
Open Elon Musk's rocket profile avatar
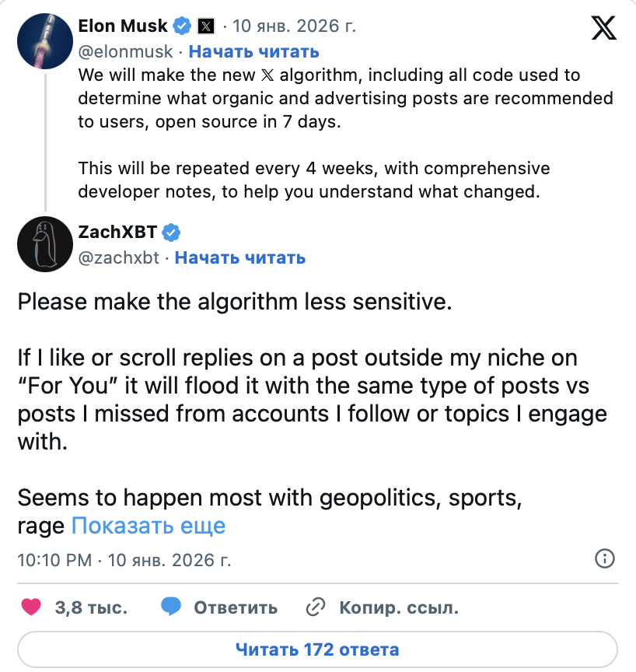(45, 40)
